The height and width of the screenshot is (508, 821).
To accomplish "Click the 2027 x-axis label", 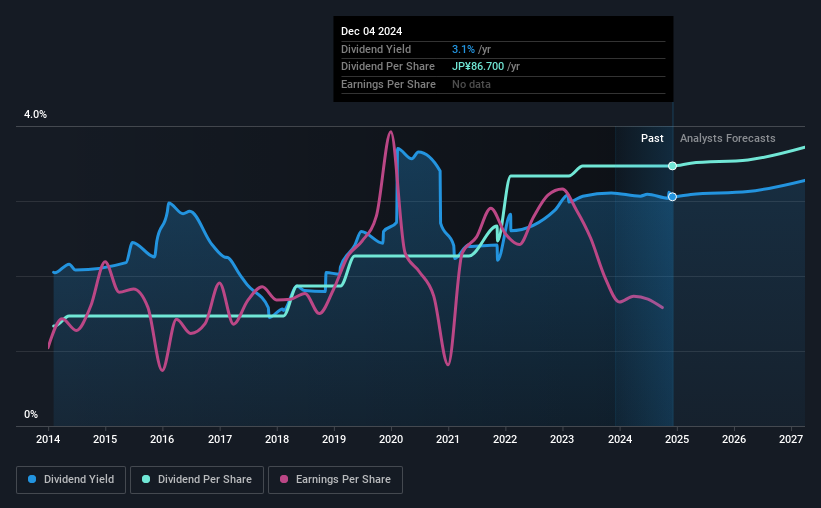I will (x=791, y=439).
